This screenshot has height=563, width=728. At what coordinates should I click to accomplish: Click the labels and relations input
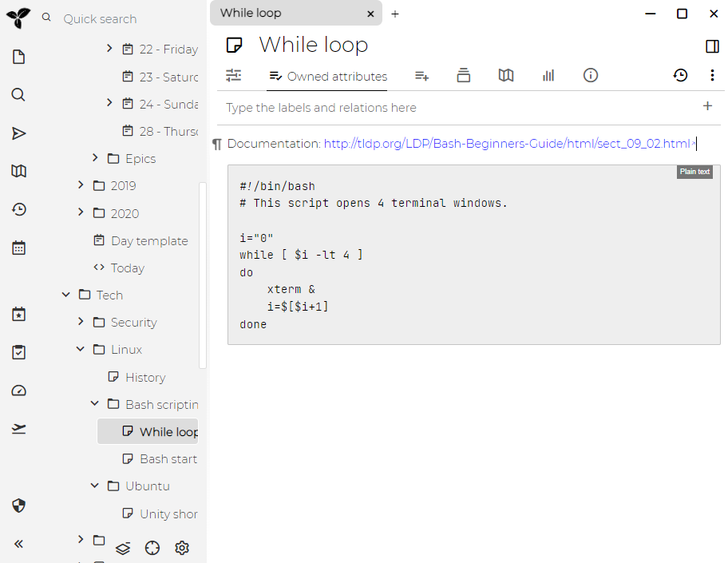point(460,108)
